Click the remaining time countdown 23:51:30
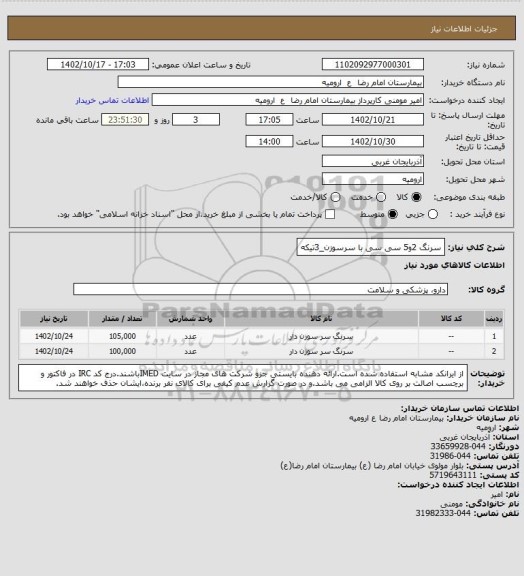Viewport: 524px width, 576px height. pyautogui.click(x=125, y=120)
